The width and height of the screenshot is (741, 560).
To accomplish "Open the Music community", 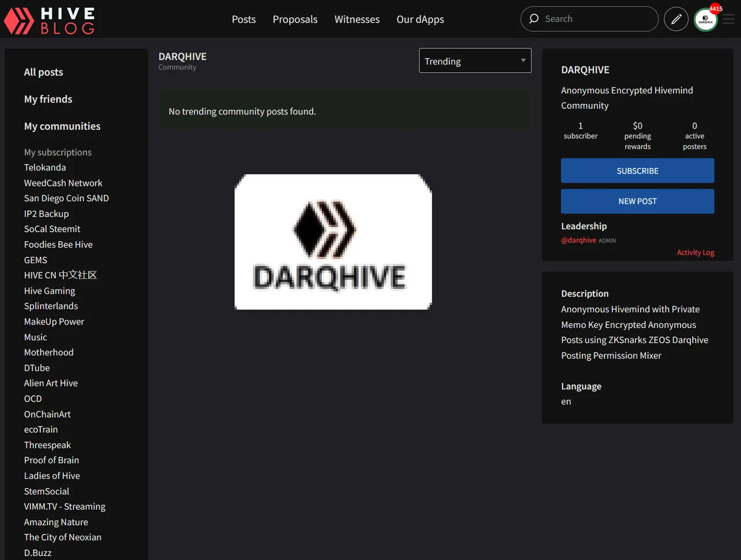I will pyautogui.click(x=35, y=337).
